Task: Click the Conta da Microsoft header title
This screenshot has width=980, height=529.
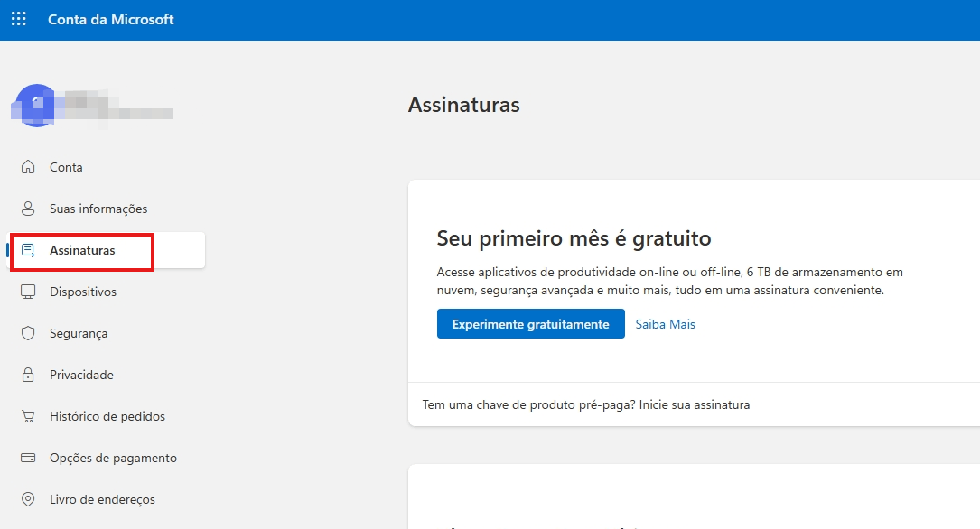Action: click(110, 19)
